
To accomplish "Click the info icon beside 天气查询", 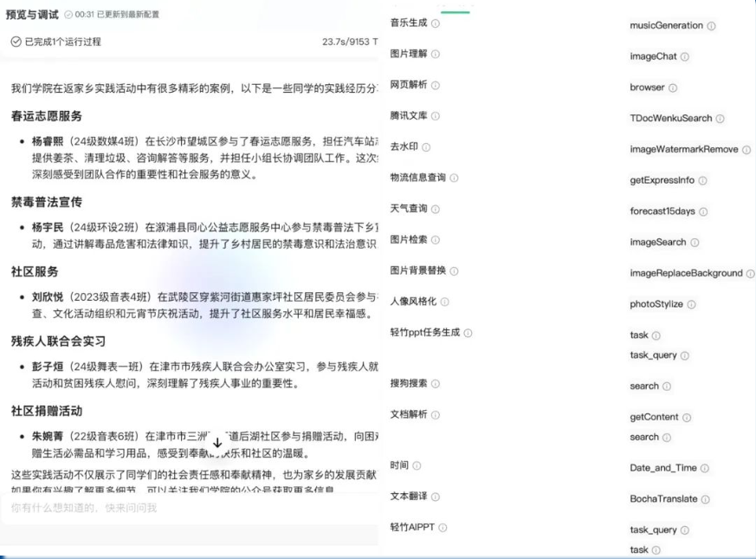I will 436,209.
